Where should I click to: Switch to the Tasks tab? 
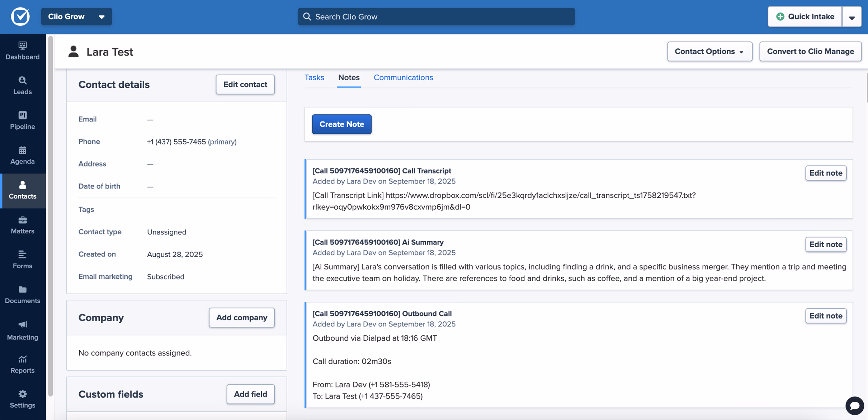(314, 77)
